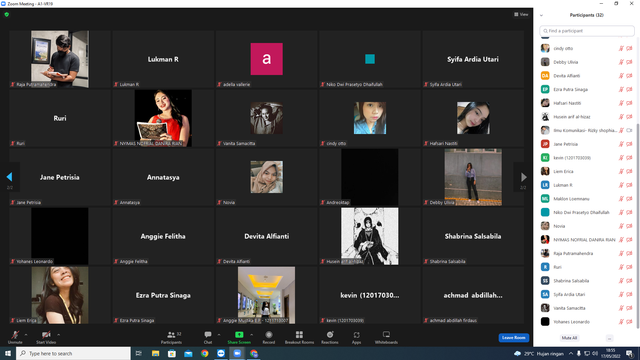Open Google Chrome from the taskbar

pyautogui.click(x=204, y=353)
